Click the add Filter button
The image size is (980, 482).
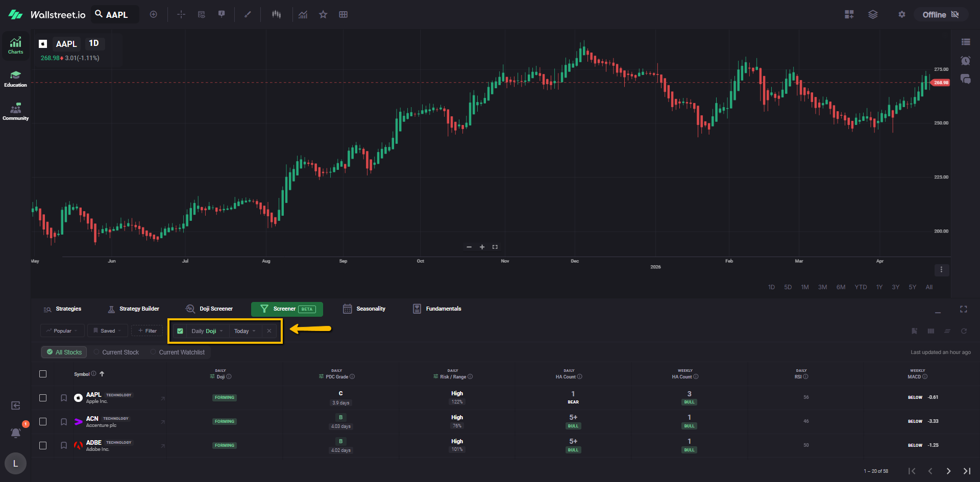[x=147, y=331]
